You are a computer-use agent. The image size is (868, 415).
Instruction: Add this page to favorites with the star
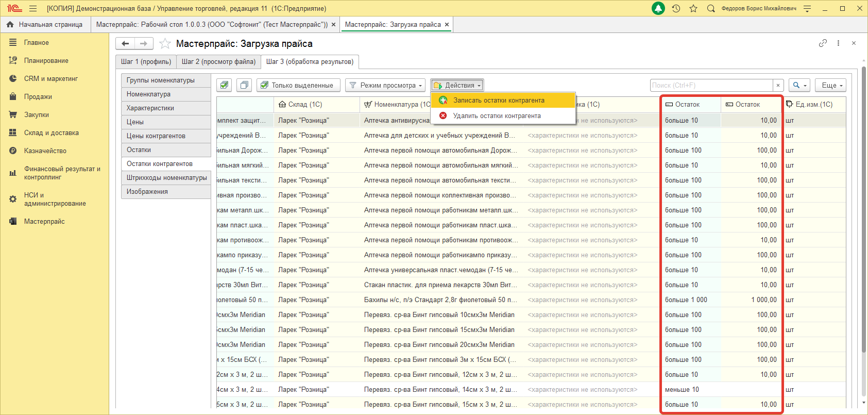165,44
